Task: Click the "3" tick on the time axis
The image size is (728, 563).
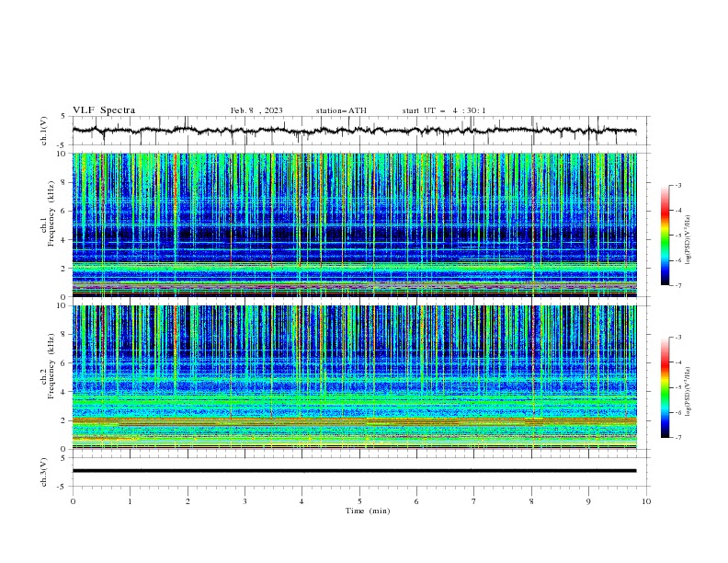Action: point(245,501)
